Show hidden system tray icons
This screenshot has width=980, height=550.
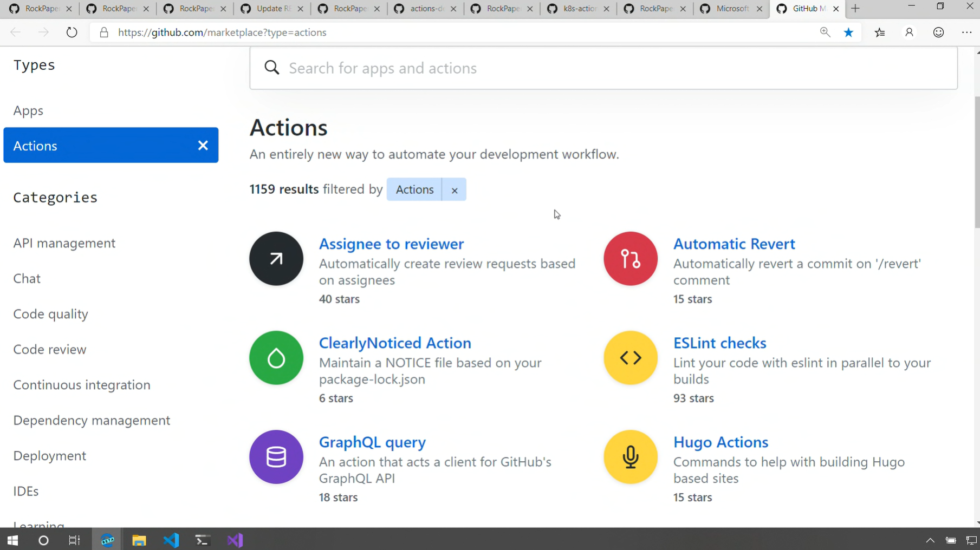coord(930,540)
